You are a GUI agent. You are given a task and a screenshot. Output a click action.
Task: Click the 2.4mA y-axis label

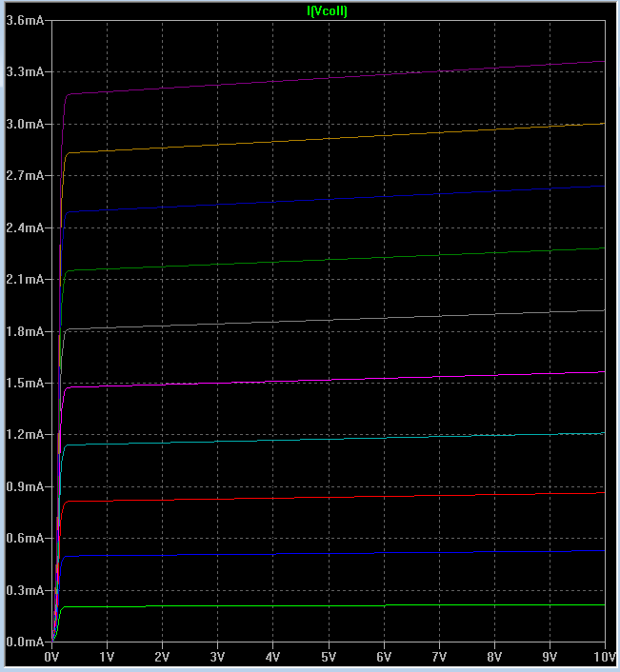click(25, 227)
